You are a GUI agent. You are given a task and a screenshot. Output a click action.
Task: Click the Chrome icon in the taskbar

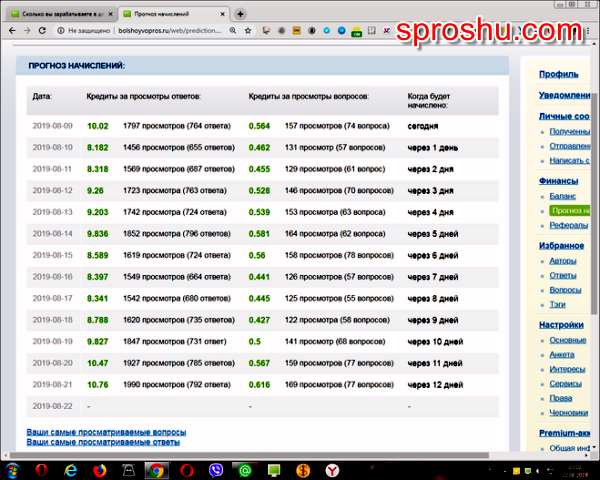point(155,469)
